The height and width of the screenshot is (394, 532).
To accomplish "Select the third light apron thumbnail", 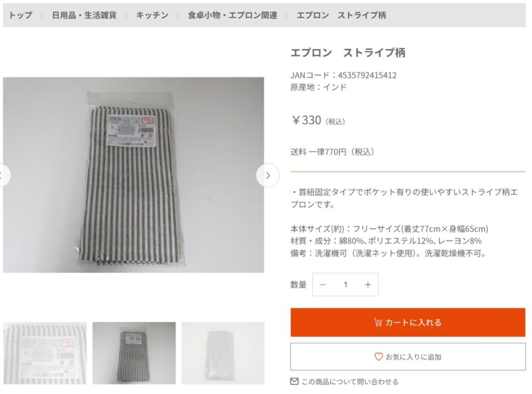I will pos(223,353).
